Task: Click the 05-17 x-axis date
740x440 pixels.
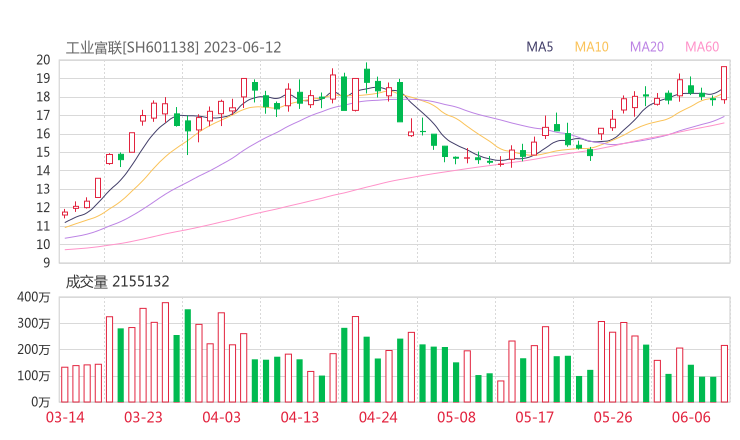Action: pos(534,418)
